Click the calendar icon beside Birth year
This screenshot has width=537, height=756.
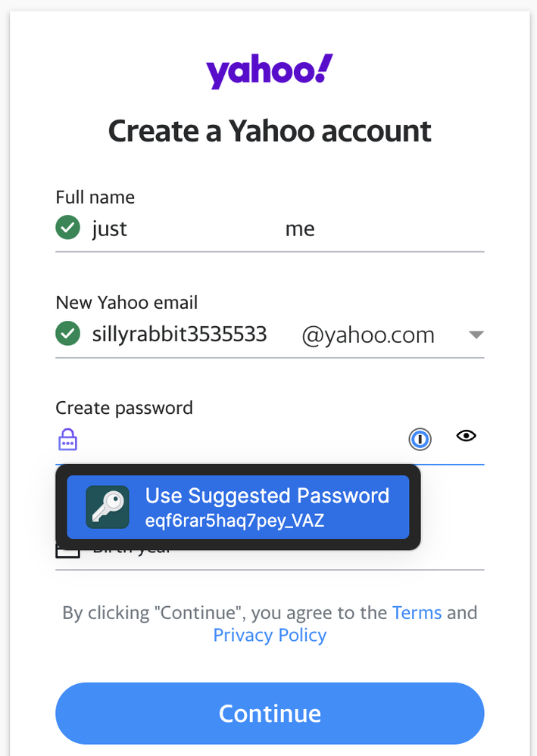pos(68,551)
